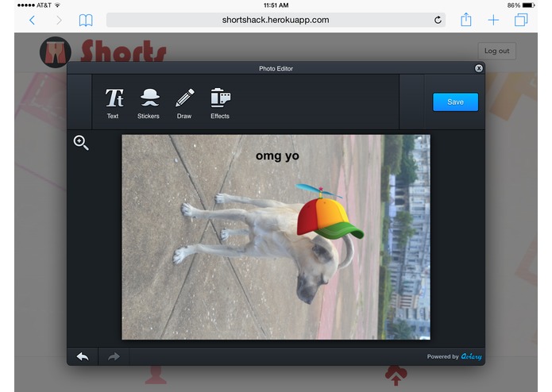The image size is (552, 392).
Task: Open Safari bookmarks
Action: point(86,20)
